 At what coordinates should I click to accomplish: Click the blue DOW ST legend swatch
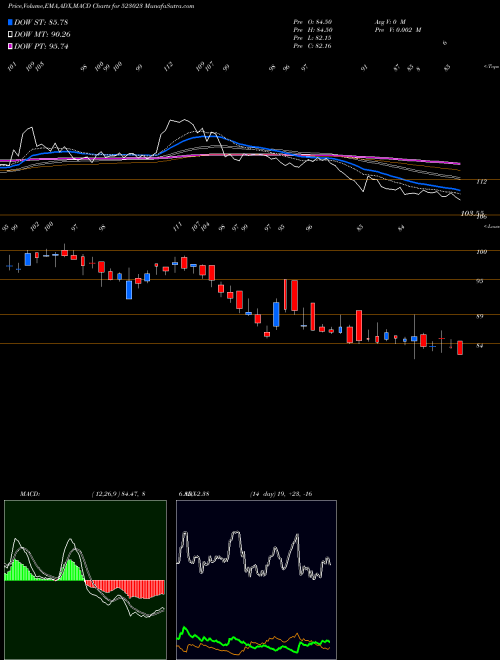pos(10,22)
